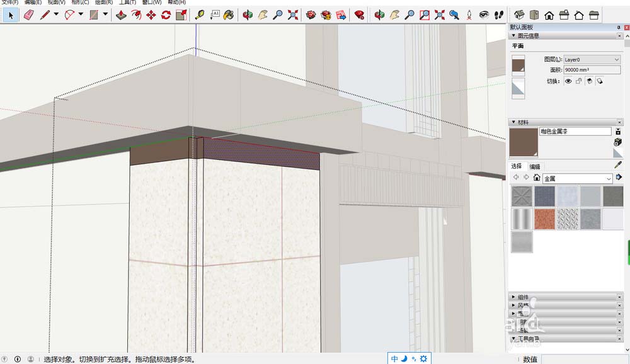Click the LayOut send icon
The height and width of the screenshot is (364, 630).
[x=341, y=15]
